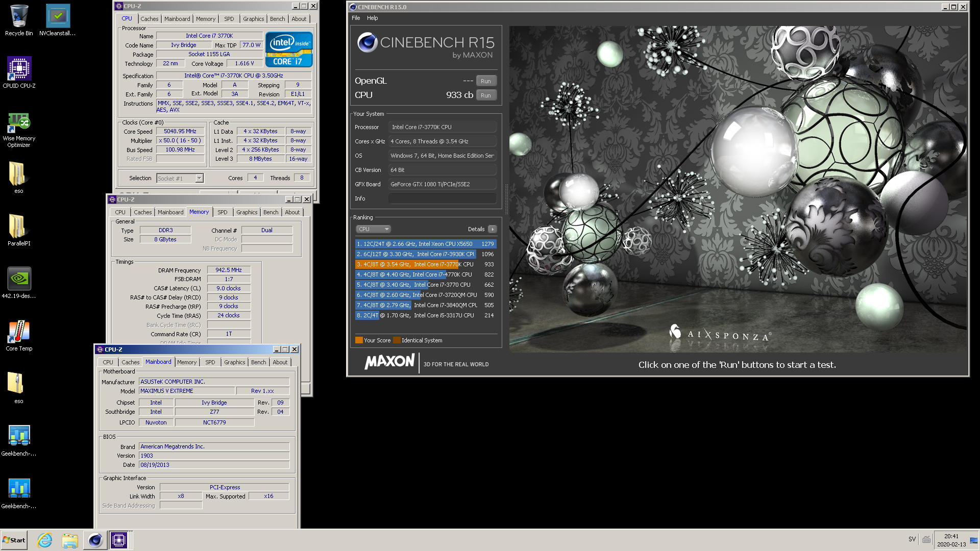
Task: Click the Cinebench R15 logo sphere
Action: point(367,42)
